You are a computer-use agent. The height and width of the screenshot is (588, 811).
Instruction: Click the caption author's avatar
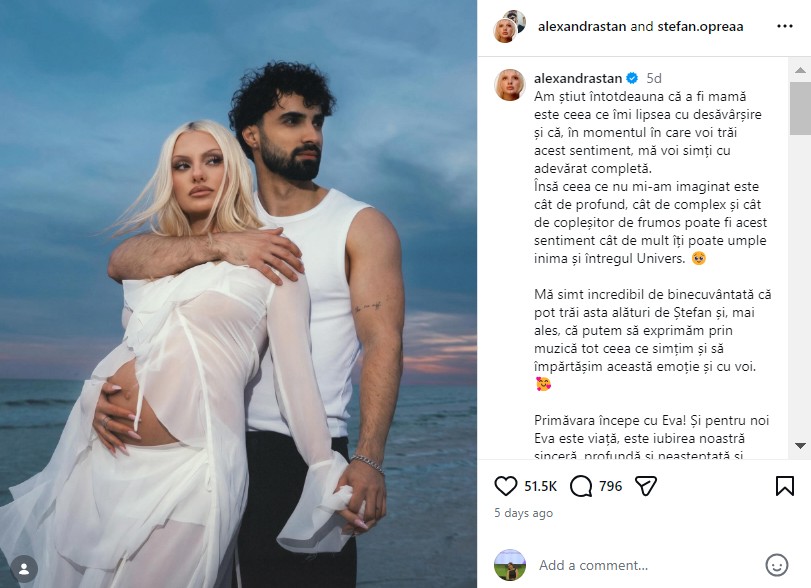tap(510, 85)
